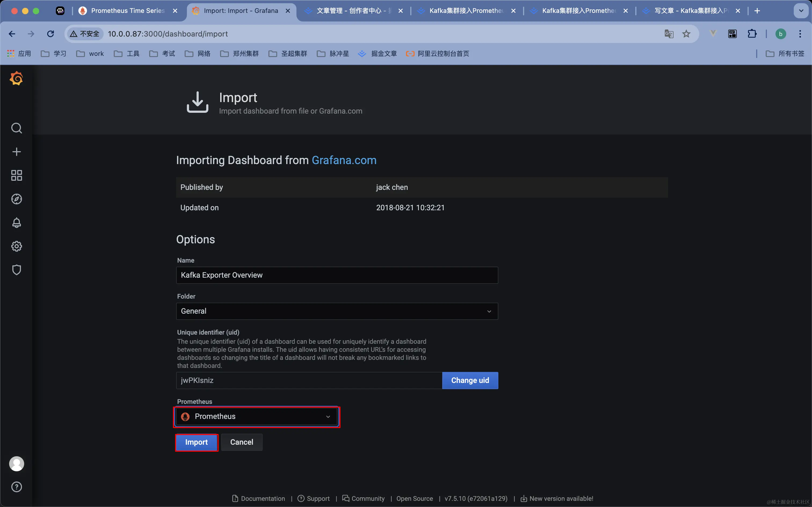Open the Chrome three-dot menu
This screenshot has height=507, width=812.
pos(800,34)
